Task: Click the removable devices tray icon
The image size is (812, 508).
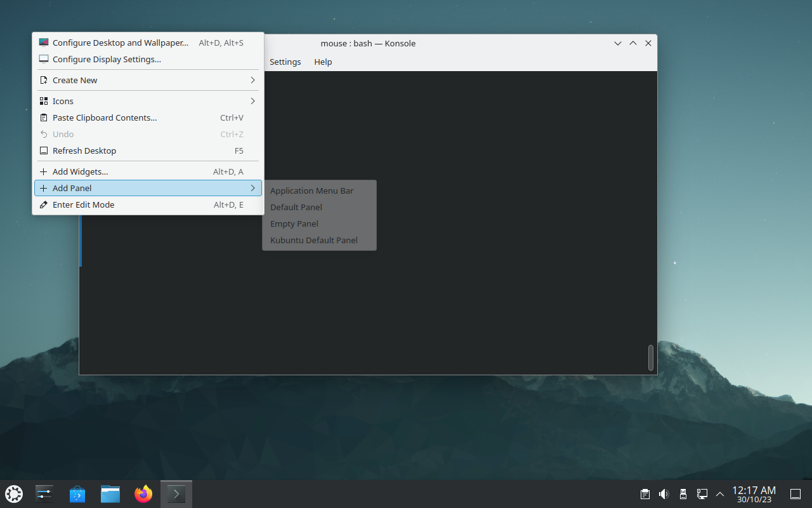Action: 683,494
